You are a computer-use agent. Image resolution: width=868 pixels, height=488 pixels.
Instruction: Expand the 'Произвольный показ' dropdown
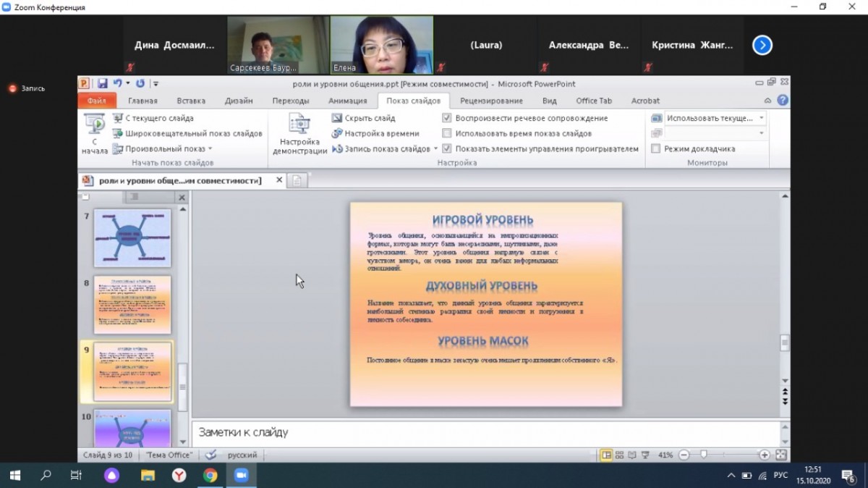(x=210, y=148)
